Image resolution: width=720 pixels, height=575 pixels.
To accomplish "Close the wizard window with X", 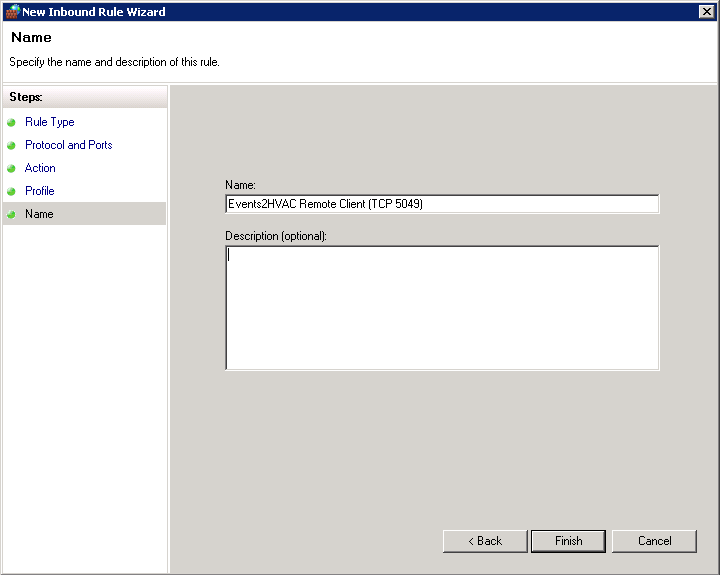I will 706,11.
